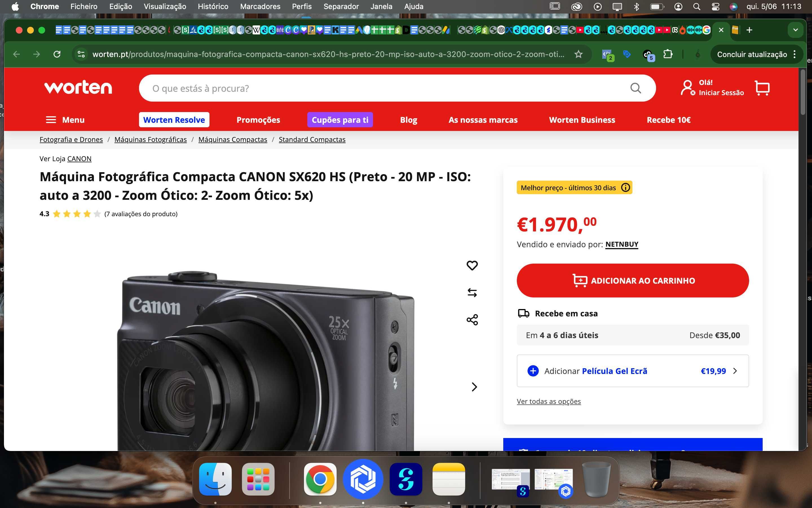Click the Canon camera product image
Viewport: 812px width, 508px height.
pyautogui.click(x=265, y=361)
